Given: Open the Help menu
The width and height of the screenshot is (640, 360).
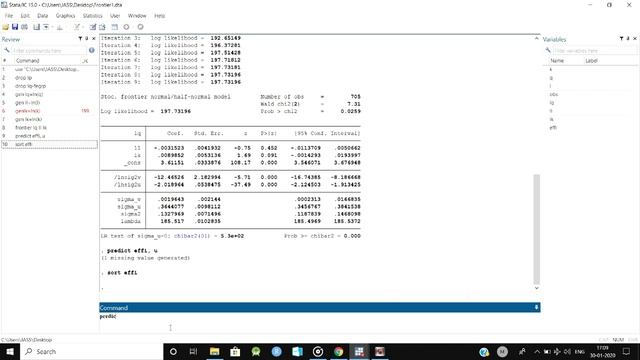Looking at the screenshot, I should [159, 16].
